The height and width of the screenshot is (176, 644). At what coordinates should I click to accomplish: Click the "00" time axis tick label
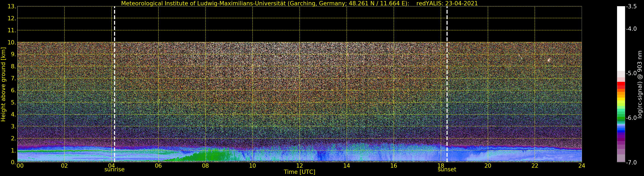tap(20, 166)
